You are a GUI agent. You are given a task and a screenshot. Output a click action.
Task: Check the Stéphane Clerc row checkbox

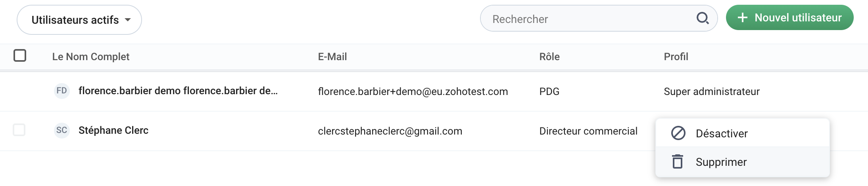[x=19, y=130]
